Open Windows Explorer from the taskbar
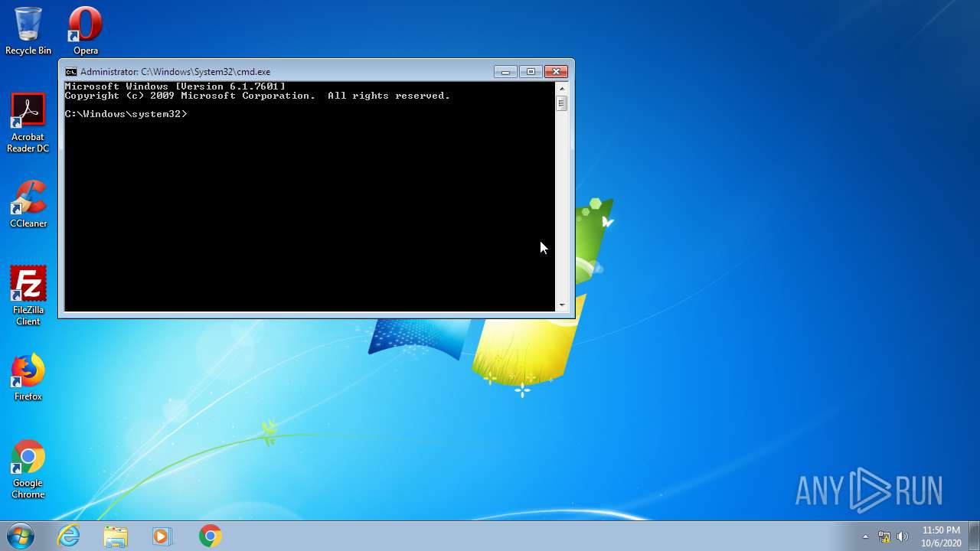Image resolution: width=980 pixels, height=551 pixels. 116,536
